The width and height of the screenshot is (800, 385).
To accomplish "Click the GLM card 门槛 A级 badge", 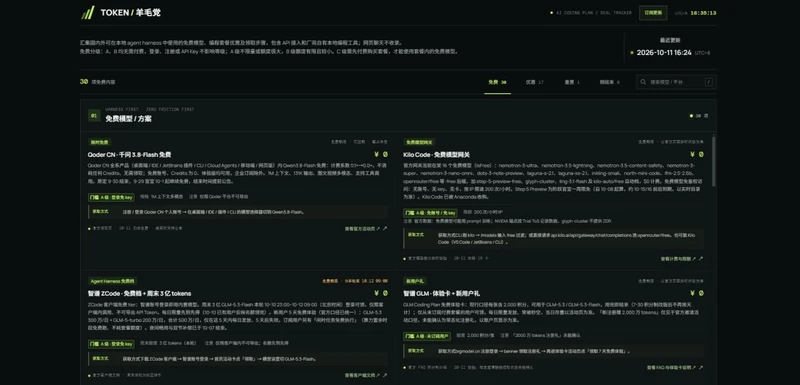I will click(x=427, y=336).
